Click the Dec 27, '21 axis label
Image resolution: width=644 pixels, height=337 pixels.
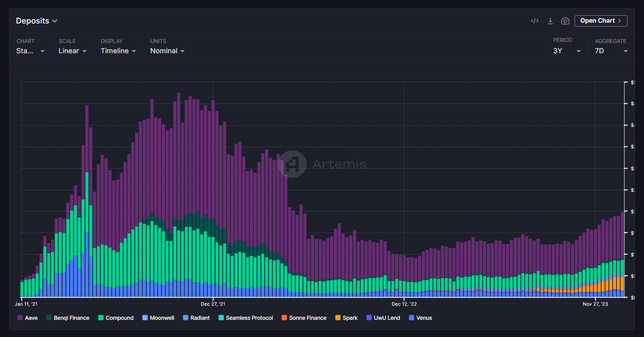pos(213,304)
